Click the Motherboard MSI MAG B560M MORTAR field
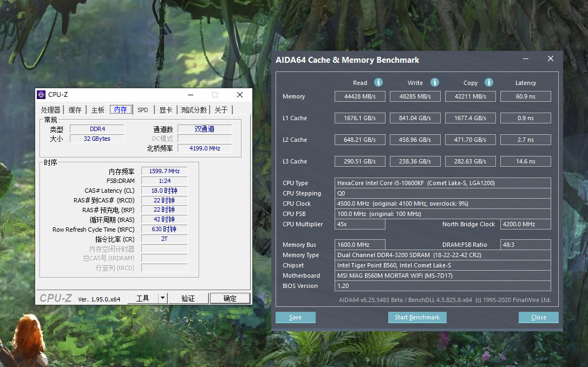Viewport: 588px width, 367px height. tap(443, 276)
